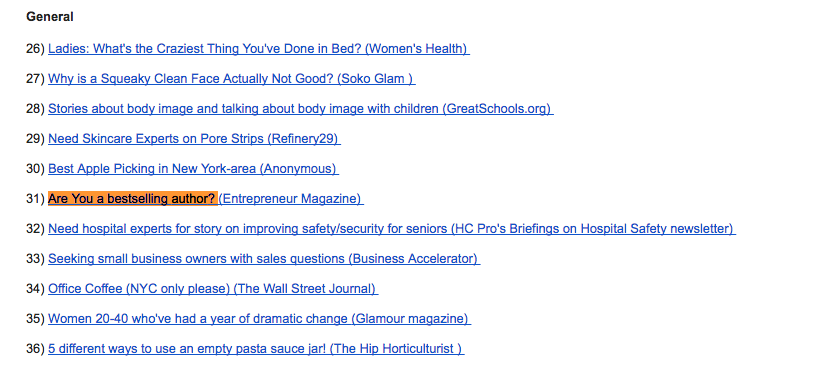
Task: Open the small business owners sales questions link
Action: coord(264,259)
